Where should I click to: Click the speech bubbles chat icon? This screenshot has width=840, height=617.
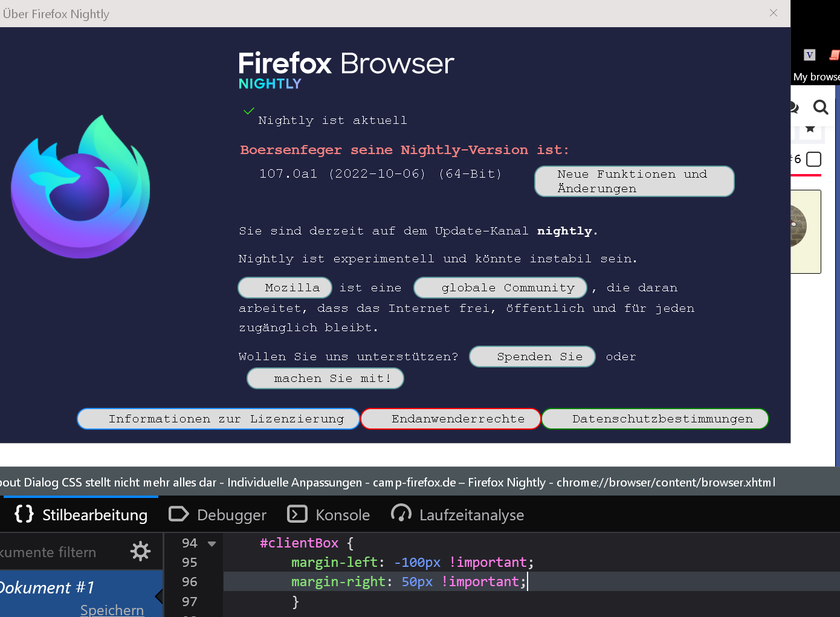click(794, 108)
